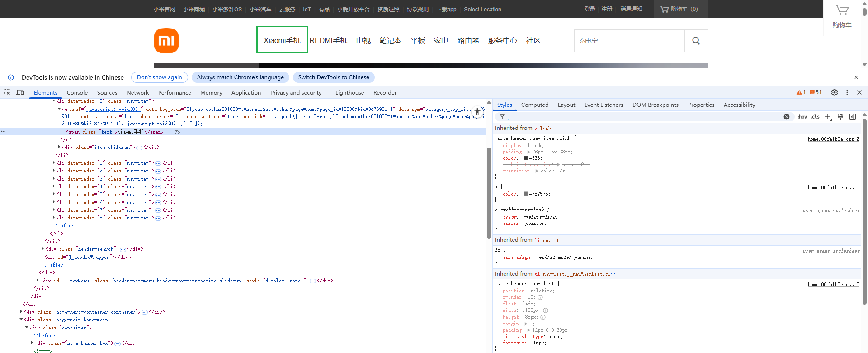Screen dimensions: 868x353
Task: Expand the padding shorthand in .link rule
Action: click(528, 152)
